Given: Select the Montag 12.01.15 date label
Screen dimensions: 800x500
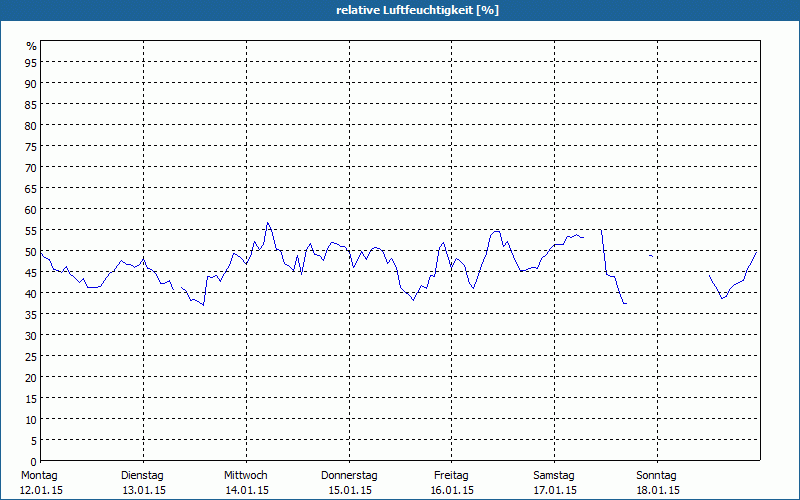Looking at the screenshot, I should [41, 483].
